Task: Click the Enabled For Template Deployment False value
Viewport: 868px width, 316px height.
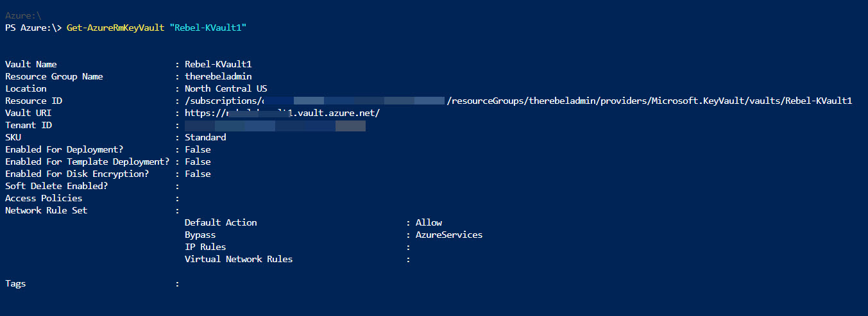Action: click(198, 162)
